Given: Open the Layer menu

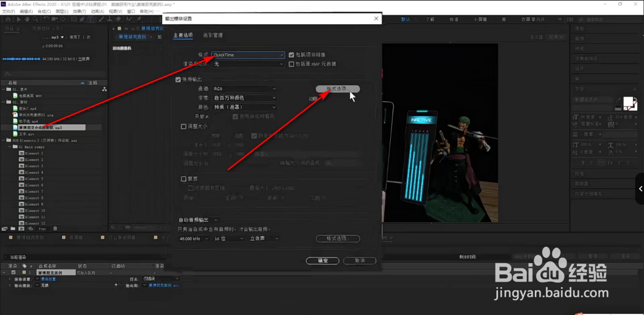Looking at the screenshot, I should point(62,11).
